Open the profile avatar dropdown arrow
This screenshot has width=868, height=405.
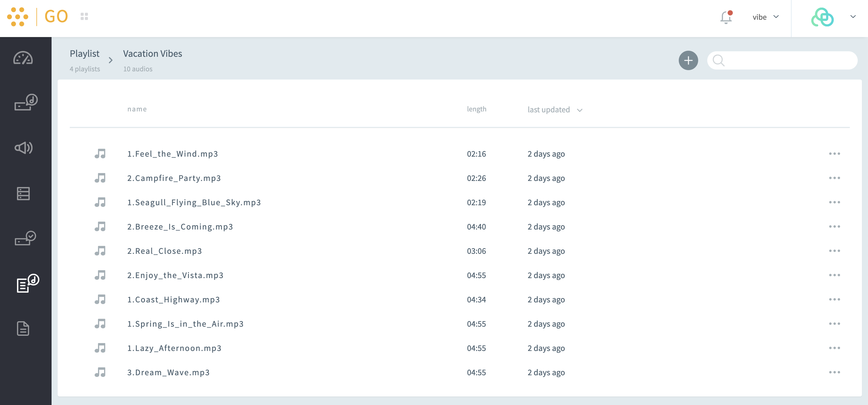tap(853, 16)
